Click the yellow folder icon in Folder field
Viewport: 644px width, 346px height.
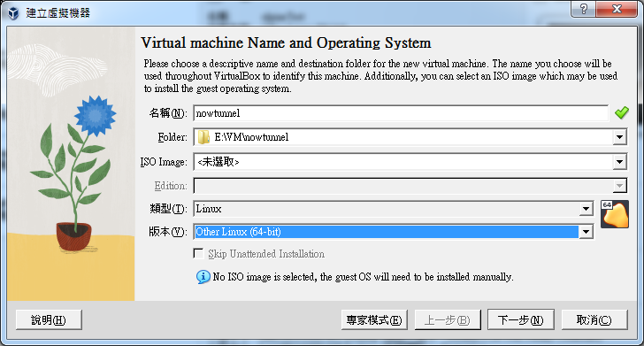[x=203, y=137]
